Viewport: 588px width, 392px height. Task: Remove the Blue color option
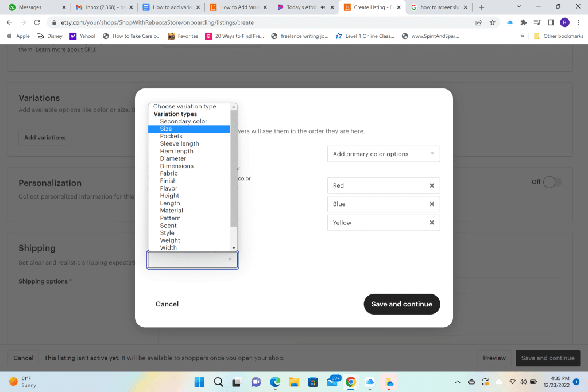432,204
